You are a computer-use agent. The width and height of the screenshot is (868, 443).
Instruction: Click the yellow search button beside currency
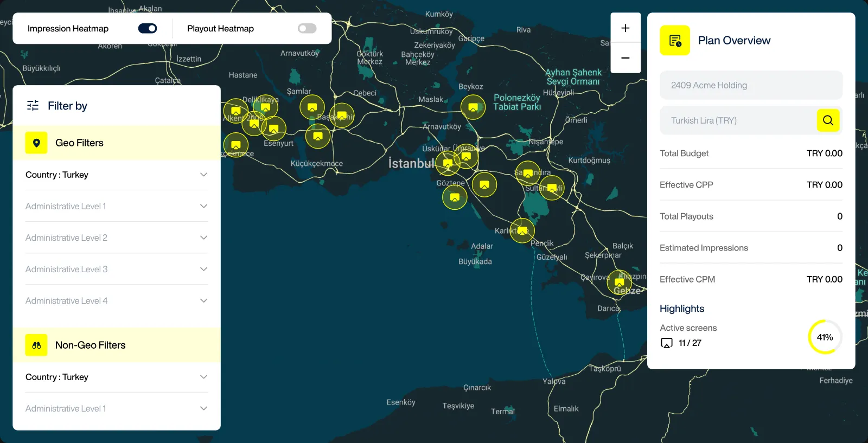point(828,120)
